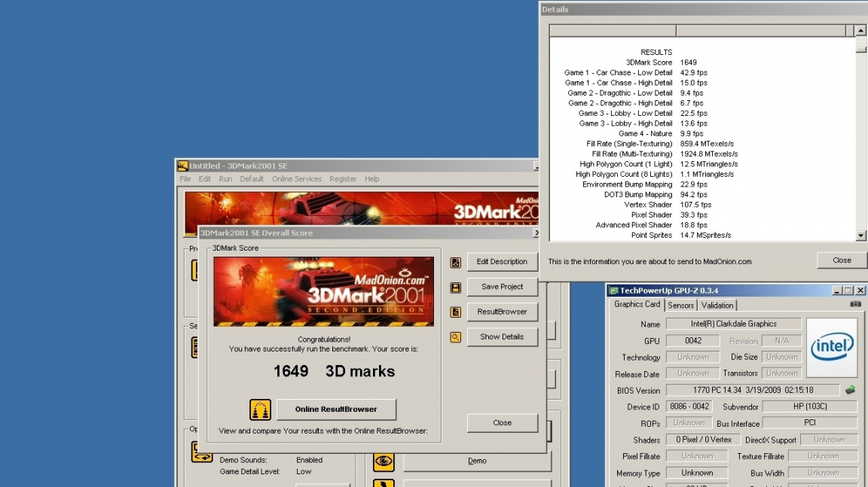Open the File menu in 3DMark2001

pos(185,179)
